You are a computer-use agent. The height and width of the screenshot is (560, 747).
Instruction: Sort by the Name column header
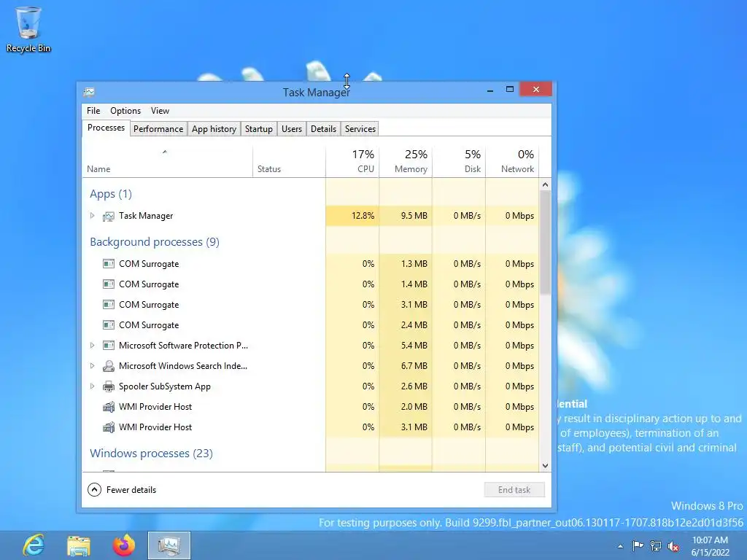coord(167,162)
